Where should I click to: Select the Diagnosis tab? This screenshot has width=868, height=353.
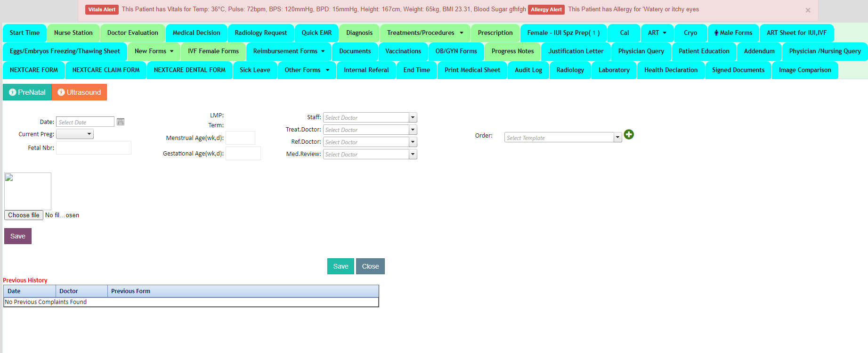coord(359,33)
